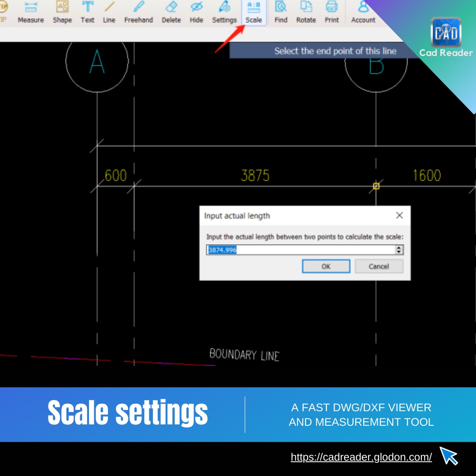Click the BOUNDARY LINE label

tap(244, 354)
